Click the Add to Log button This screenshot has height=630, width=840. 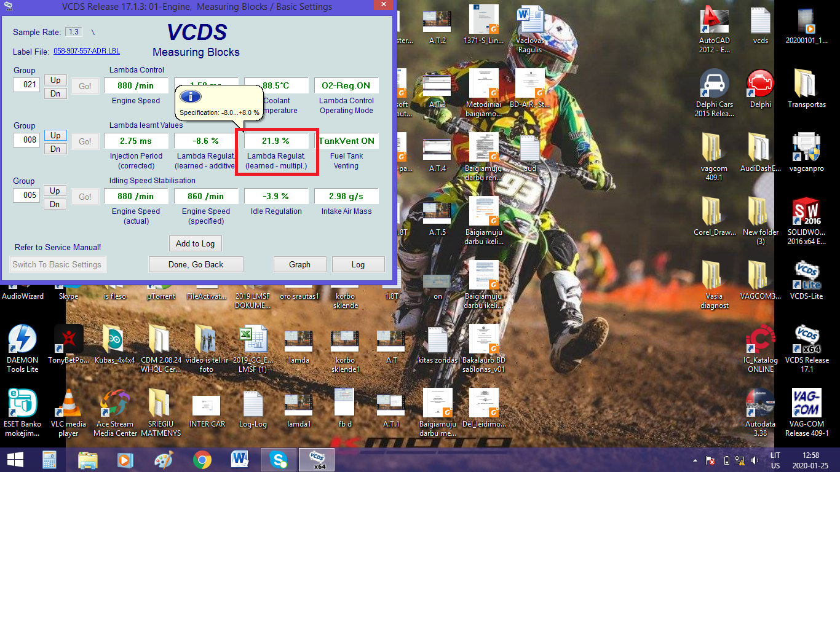(195, 243)
